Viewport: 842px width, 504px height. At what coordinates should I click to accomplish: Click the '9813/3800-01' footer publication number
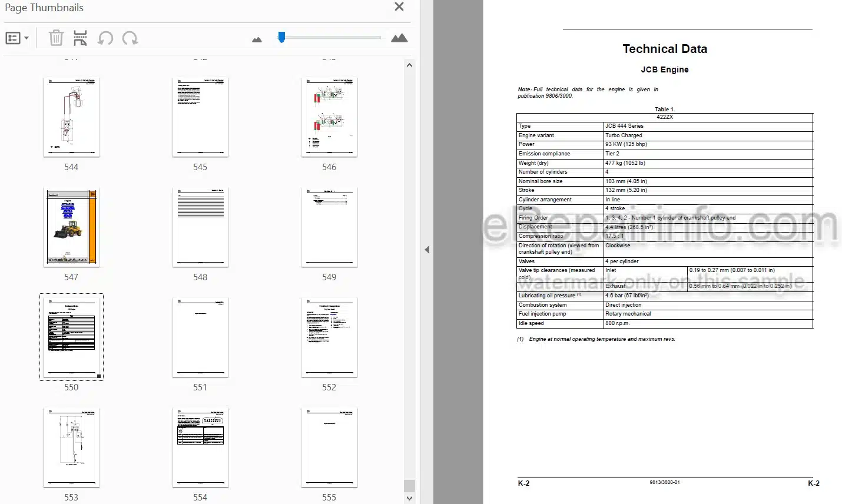pos(665,482)
